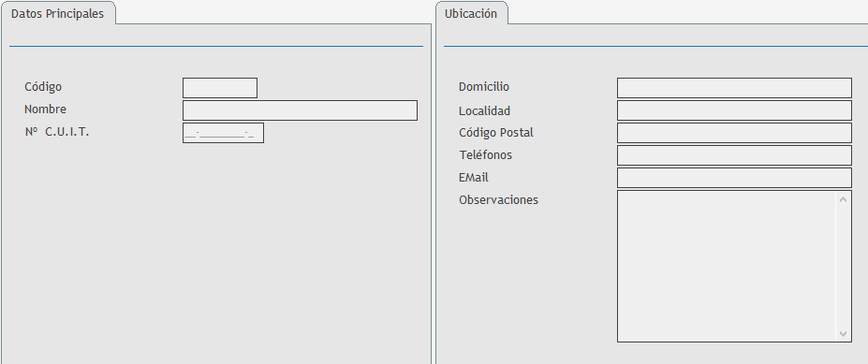This screenshot has width=868, height=364.
Task: Click Observaciones scrollbar up arrow
Action: coord(843,199)
